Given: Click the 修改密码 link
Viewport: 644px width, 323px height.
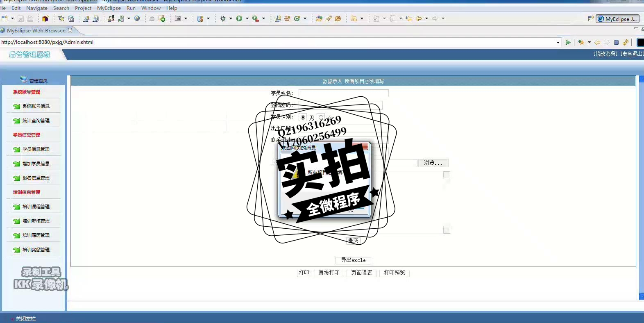Looking at the screenshot, I should click(x=605, y=54).
